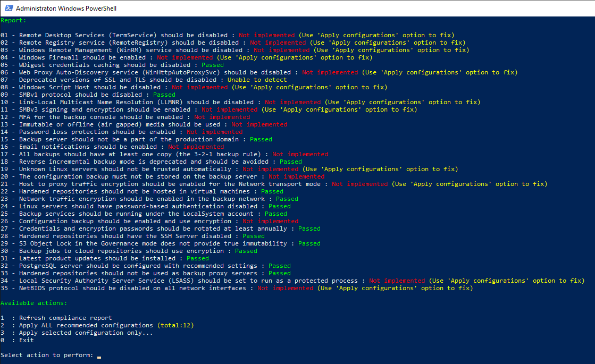Click the 'Report:' heading
595x364 pixels.
[x=13, y=21]
